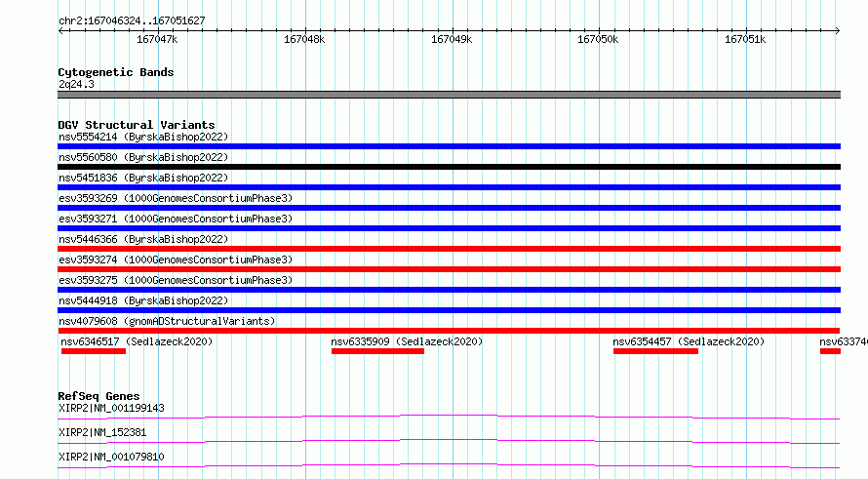Click the short nsv6346517 red bar
Image resolution: width=868 pixels, height=479 pixels.
94,351
